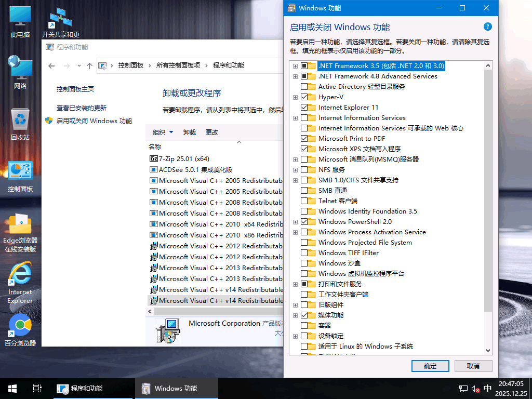Image resolution: width=532 pixels, height=399 pixels.
Task: Uncheck Microsoft Print to PDF
Action: (x=304, y=138)
